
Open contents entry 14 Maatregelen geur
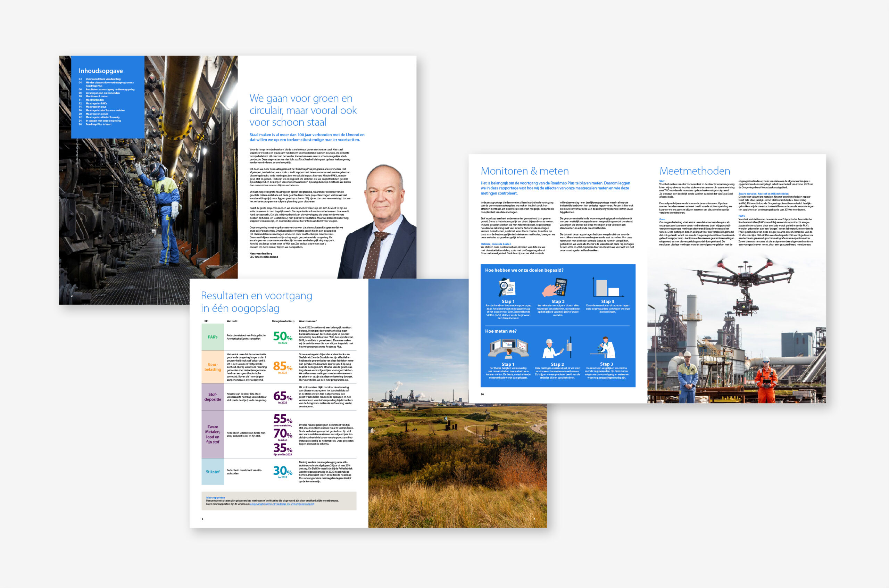point(92,107)
